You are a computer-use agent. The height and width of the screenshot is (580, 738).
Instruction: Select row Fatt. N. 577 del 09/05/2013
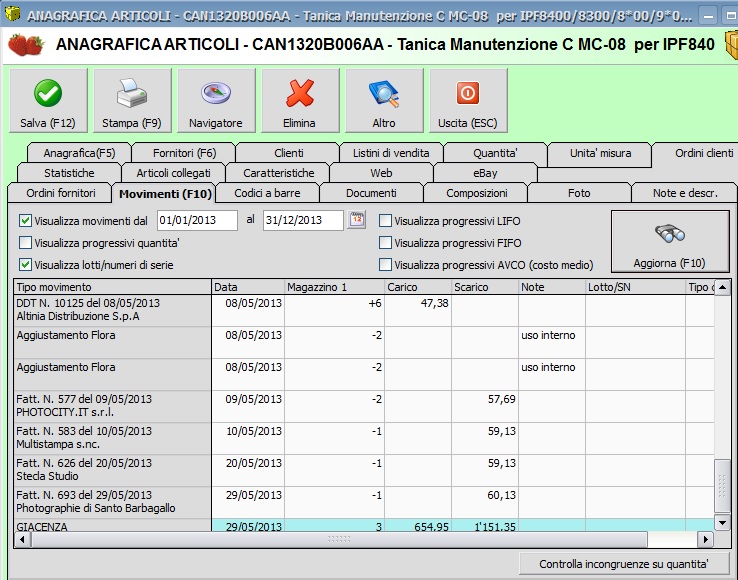pyautogui.click(x=364, y=406)
